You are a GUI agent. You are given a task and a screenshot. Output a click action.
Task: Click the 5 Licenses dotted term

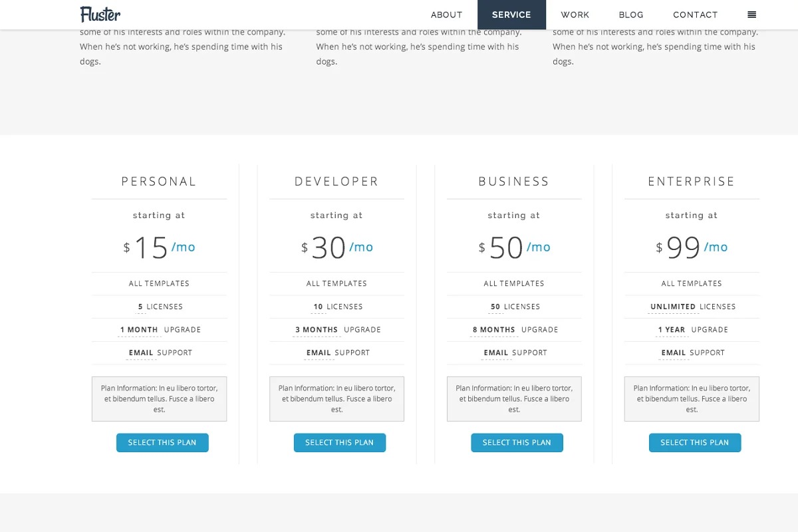(140, 307)
